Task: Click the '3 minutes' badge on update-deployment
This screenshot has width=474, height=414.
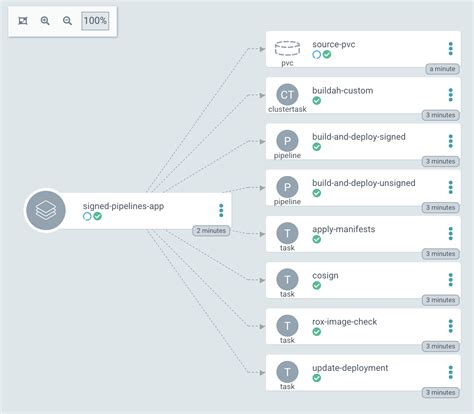Action: [441, 393]
